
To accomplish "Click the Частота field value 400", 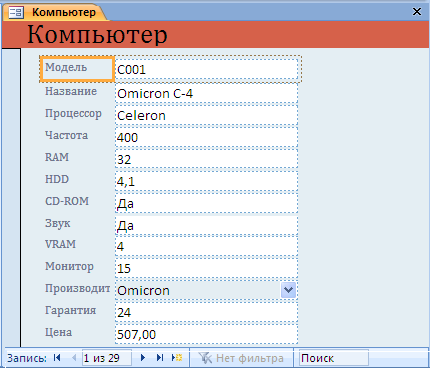I will (x=206, y=137).
